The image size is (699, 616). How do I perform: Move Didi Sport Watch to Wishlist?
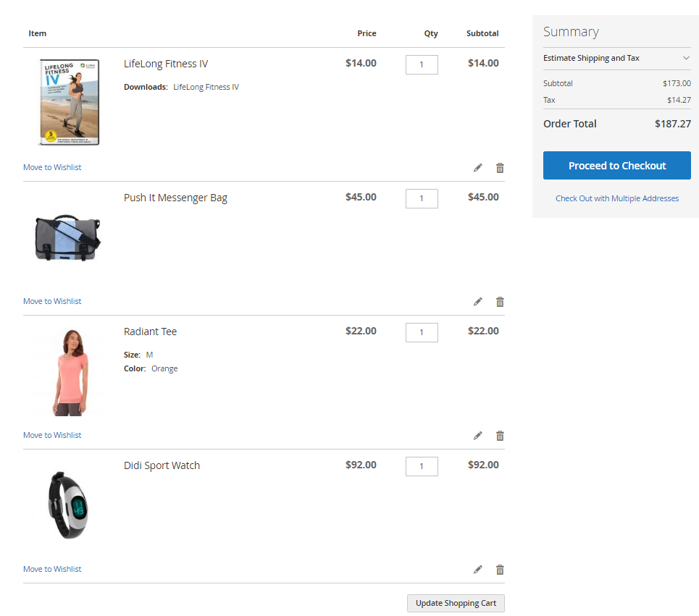52,569
